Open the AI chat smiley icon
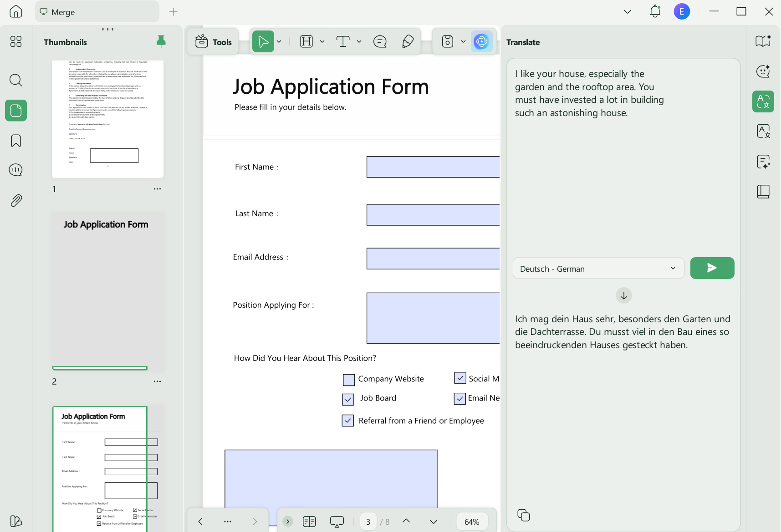The height and width of the screenshot is (532, 781). [x=763, y=71]
